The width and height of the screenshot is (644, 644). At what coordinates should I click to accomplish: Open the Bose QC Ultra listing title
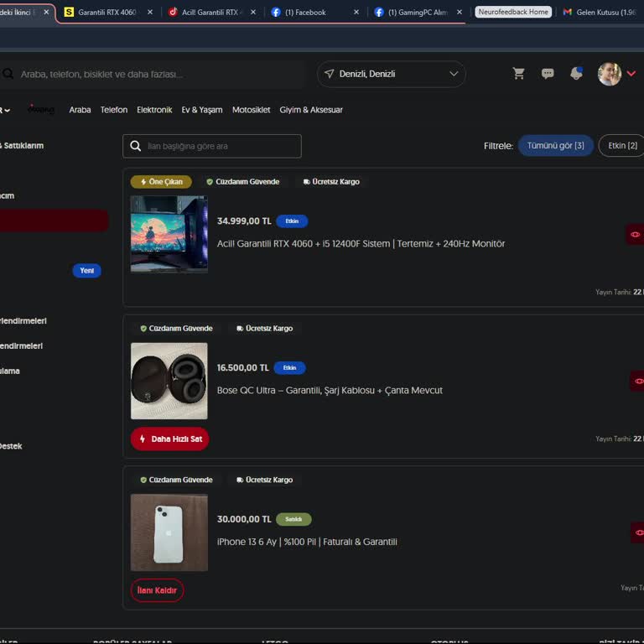pyautogui.click(x=330, y=390)
